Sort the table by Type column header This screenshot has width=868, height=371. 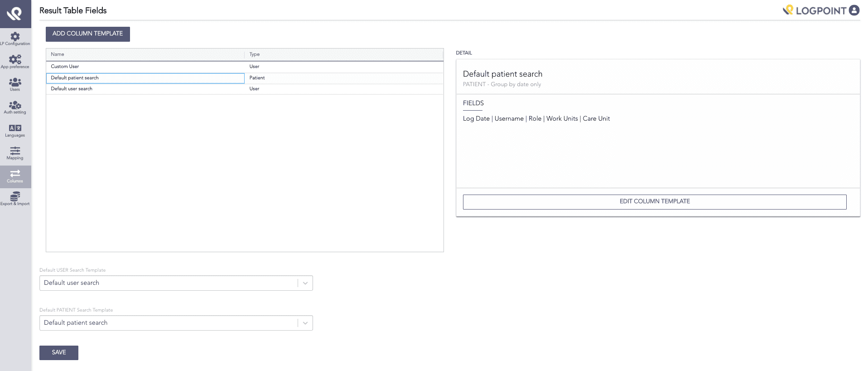point(255,54)
